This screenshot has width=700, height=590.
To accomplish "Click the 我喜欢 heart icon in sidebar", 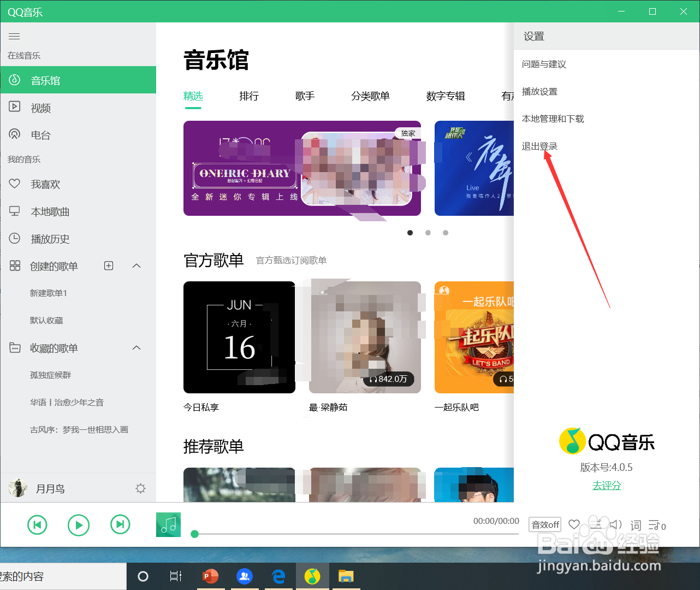I will [x=15, y=184].
